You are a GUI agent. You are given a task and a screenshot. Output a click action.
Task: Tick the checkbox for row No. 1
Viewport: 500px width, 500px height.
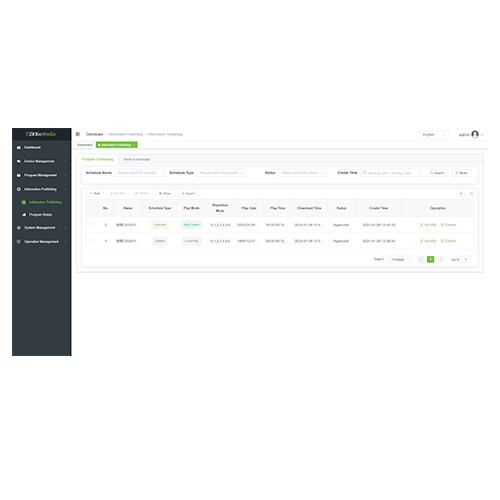click(x=92, y=241)
